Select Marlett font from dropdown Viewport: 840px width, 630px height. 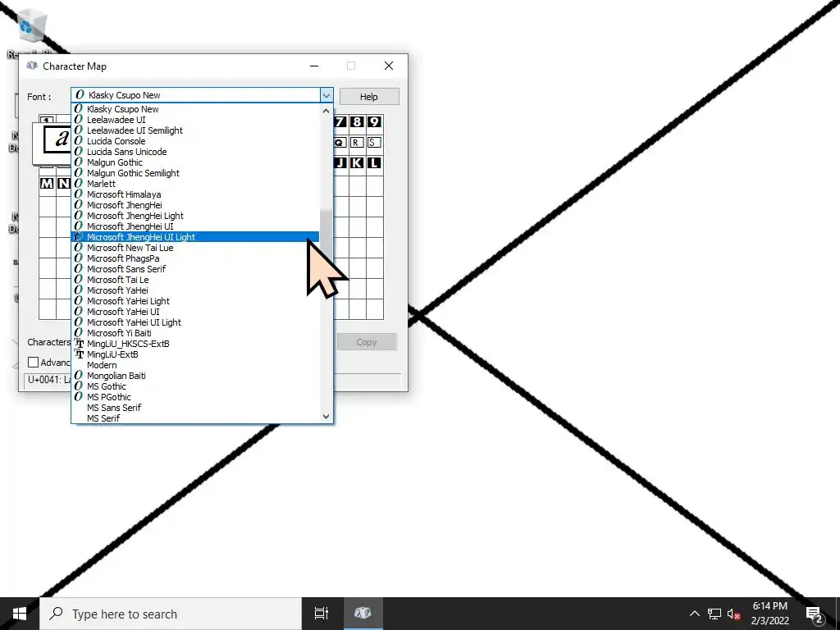pyautogui.click(x=195, y=184)
